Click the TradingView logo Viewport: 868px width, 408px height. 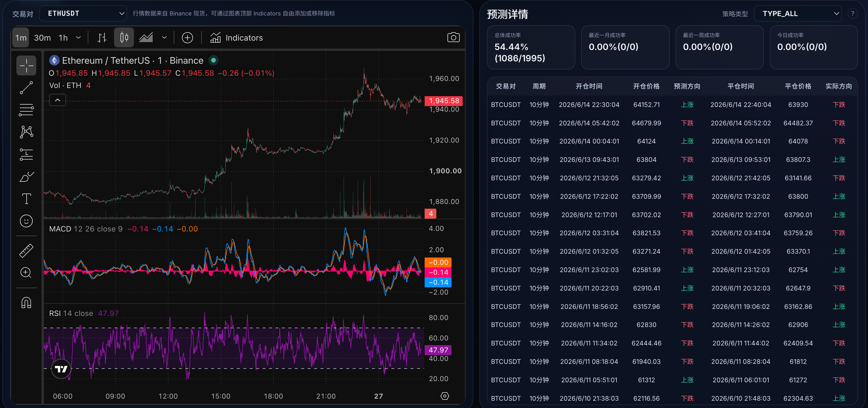[x=61, y=369]
